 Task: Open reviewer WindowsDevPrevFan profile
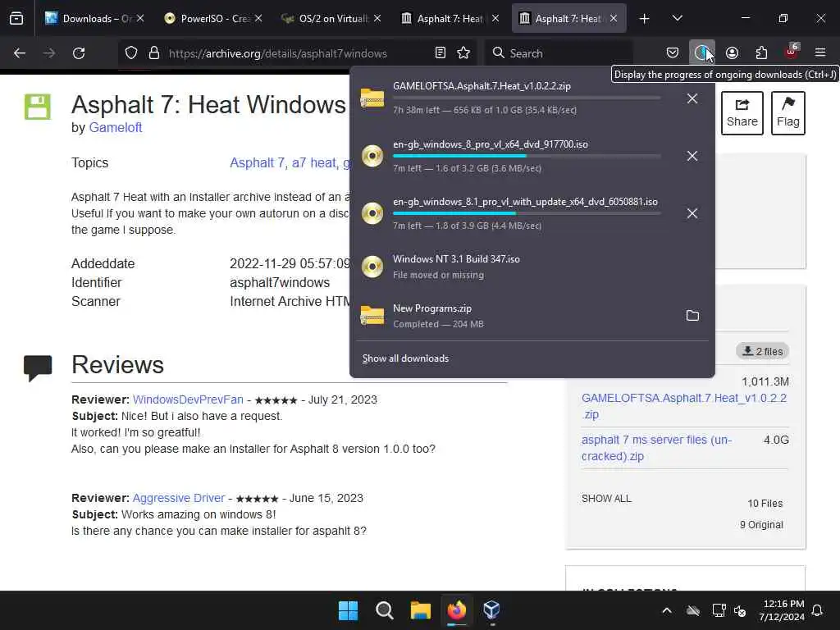pos(188,399)
